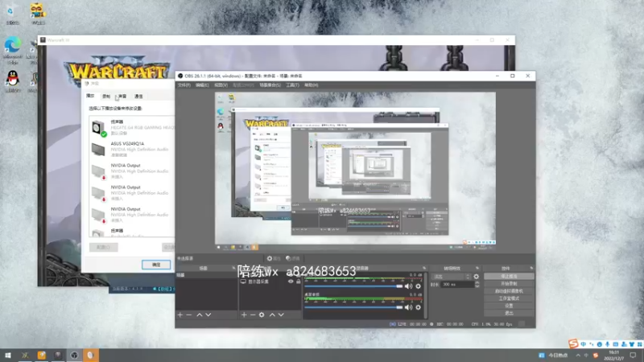Click the Start Recording button in OBS Controls
The image size is (644, 362).
pos(509,284)
